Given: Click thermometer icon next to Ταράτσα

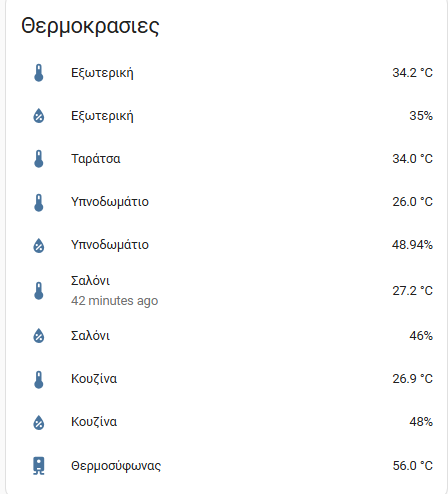Looking at the screenshot, I should click(x=39, y=159).
